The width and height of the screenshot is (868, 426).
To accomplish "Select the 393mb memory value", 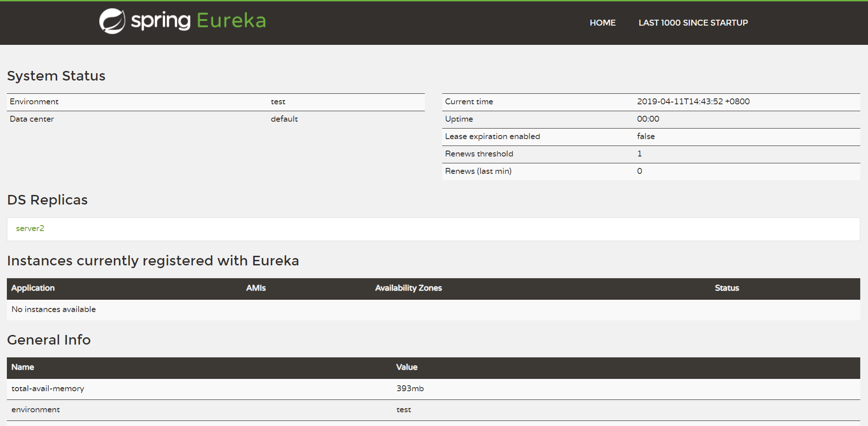I will [410, 388].
